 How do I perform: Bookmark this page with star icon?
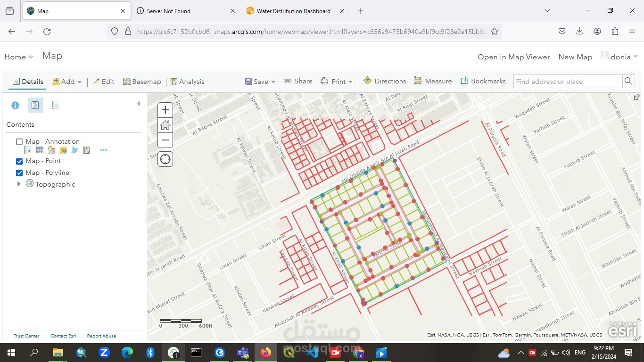pos(494,32)
